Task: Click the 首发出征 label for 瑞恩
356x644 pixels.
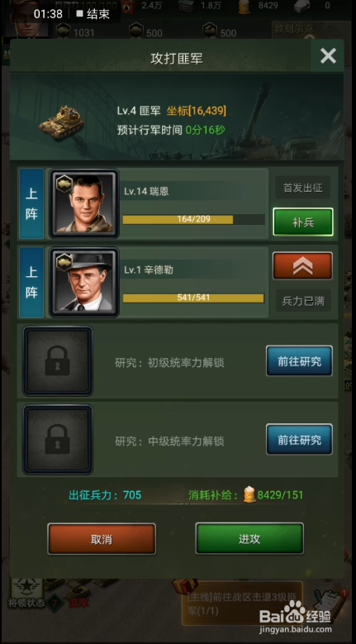Action: pos(302,188)
